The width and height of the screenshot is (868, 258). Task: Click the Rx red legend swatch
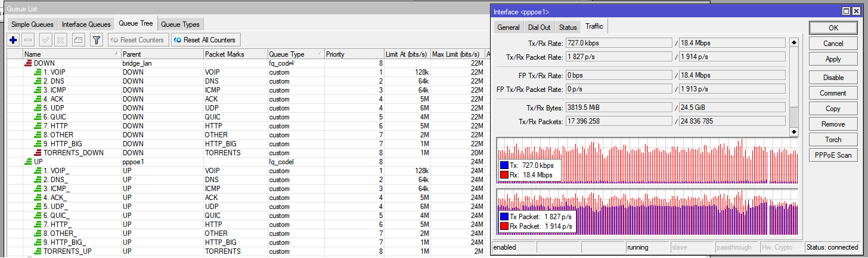pyautogui.click(x=504, y=174)
